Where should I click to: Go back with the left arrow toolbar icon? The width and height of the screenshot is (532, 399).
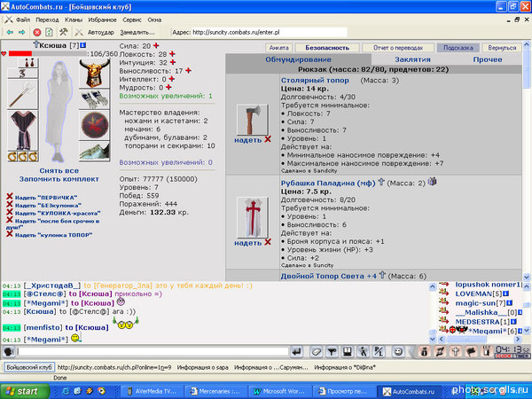click(10, 32)
